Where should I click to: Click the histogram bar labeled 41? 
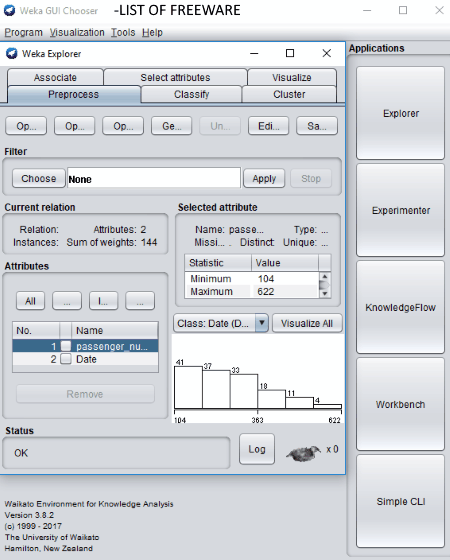click(x=188, y=387)
